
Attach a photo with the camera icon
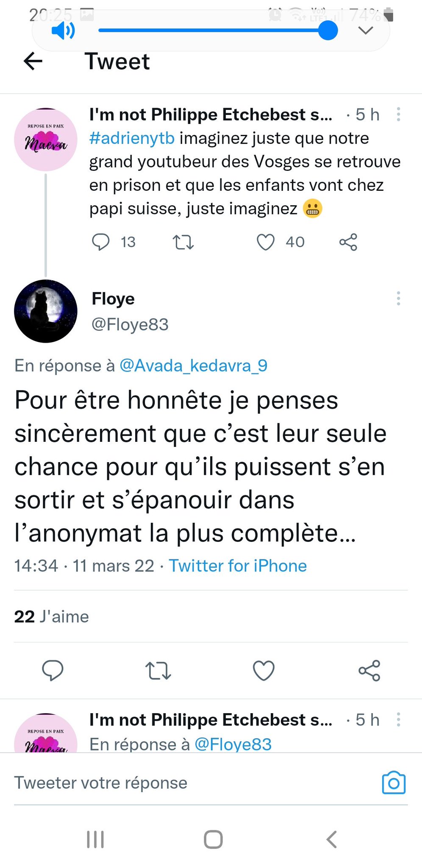(394, 783)
